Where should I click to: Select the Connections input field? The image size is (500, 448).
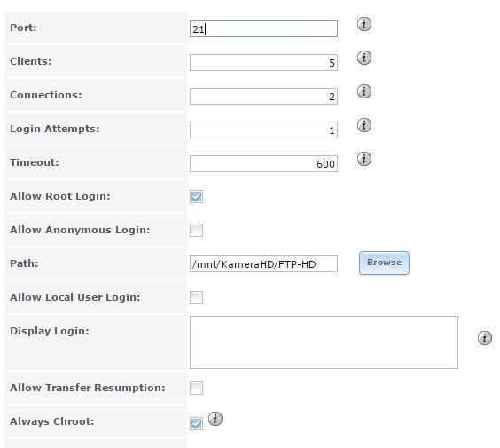tap(263, 97)
